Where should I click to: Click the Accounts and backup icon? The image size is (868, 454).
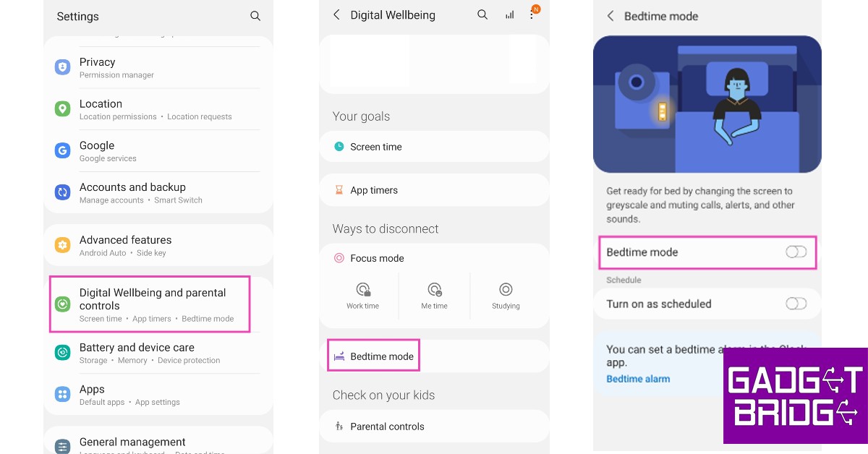pos(61,192)
